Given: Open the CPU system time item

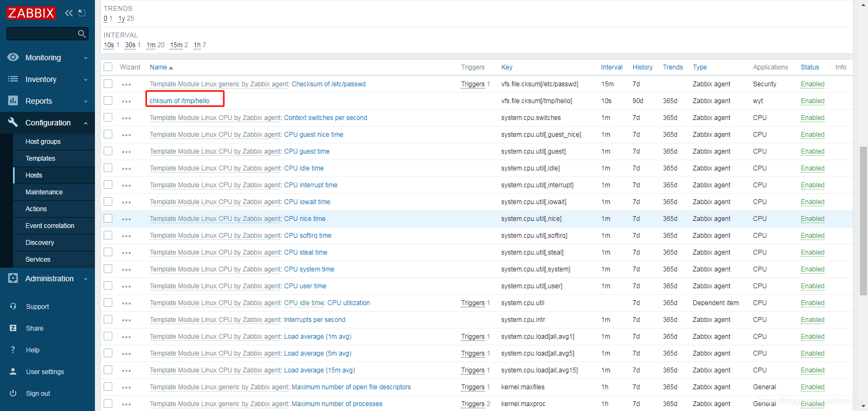Looking at the screenshot, I should (x=309, y=269).
